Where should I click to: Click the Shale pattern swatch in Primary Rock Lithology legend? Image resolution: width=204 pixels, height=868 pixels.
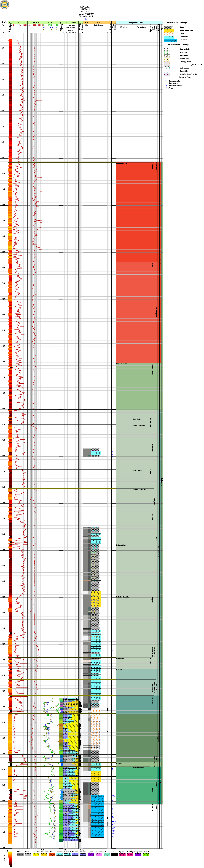[169, 28]
